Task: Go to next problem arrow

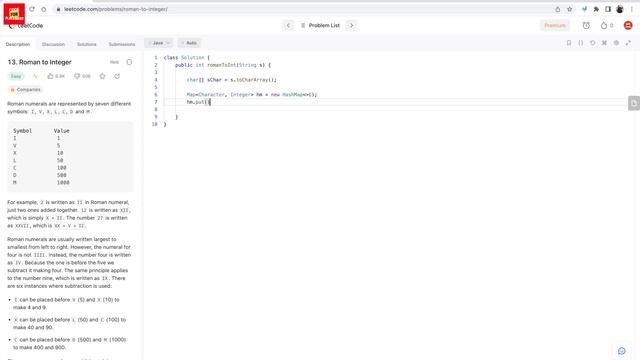Action: (351, 25)
